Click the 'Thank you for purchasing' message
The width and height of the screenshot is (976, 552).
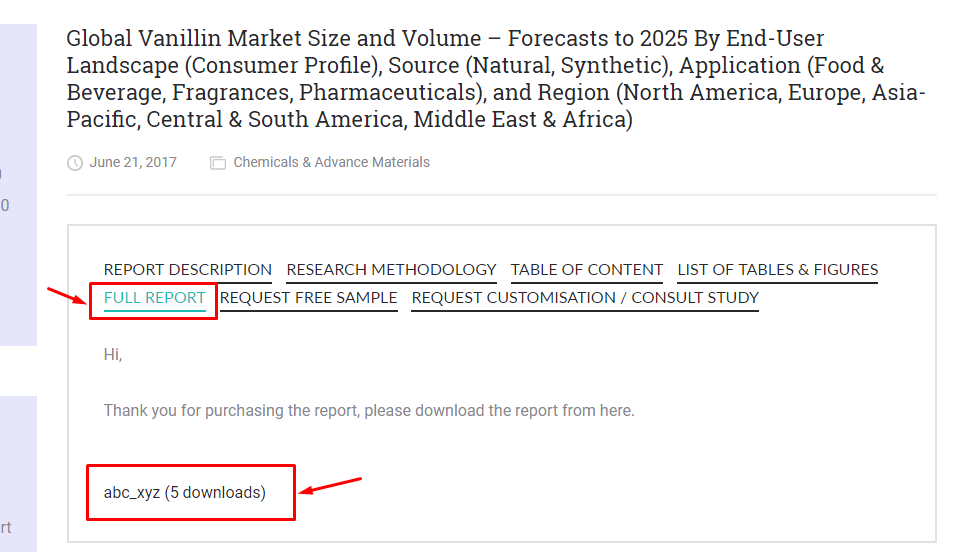coord(368,411)
